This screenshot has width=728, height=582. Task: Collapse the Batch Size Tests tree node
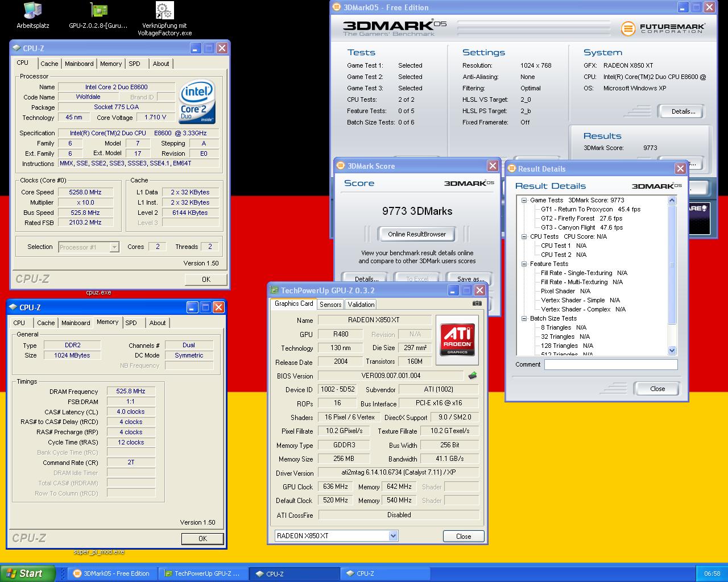tap(524, 318)
